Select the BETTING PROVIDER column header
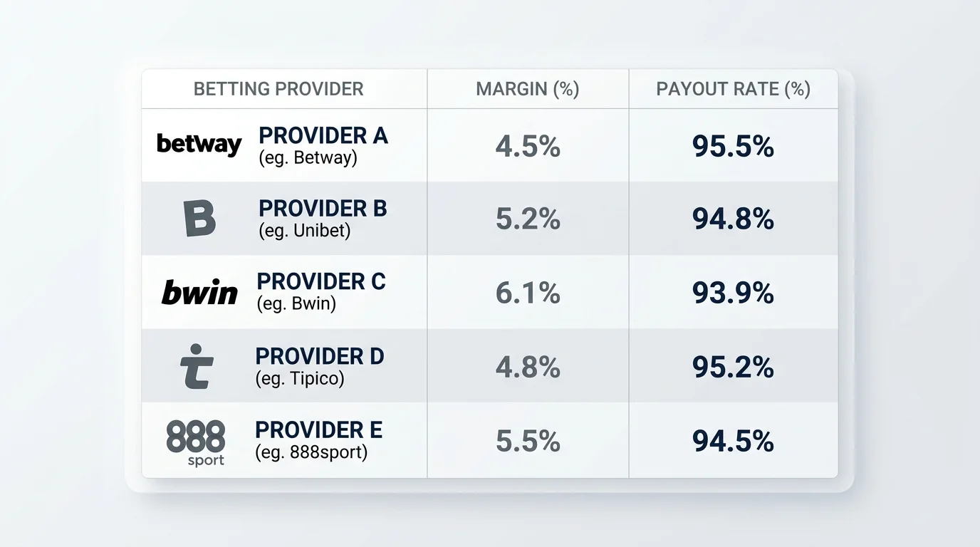The height and width of the screenshot is (547, 980). tap(278, 89)
